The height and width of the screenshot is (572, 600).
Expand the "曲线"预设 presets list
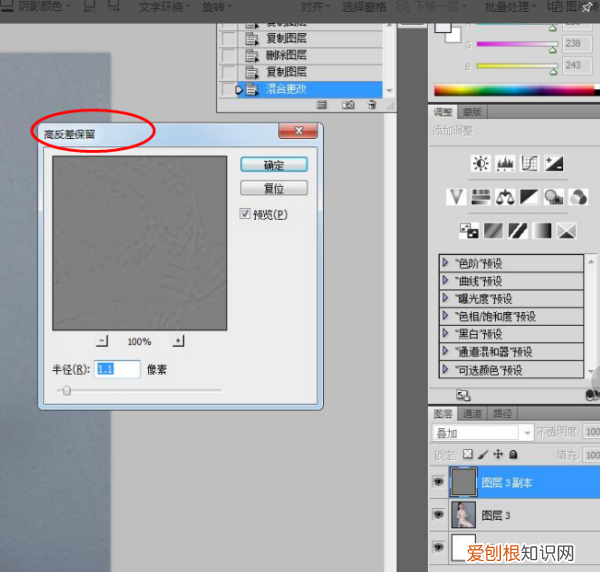(x=446, y=282)
